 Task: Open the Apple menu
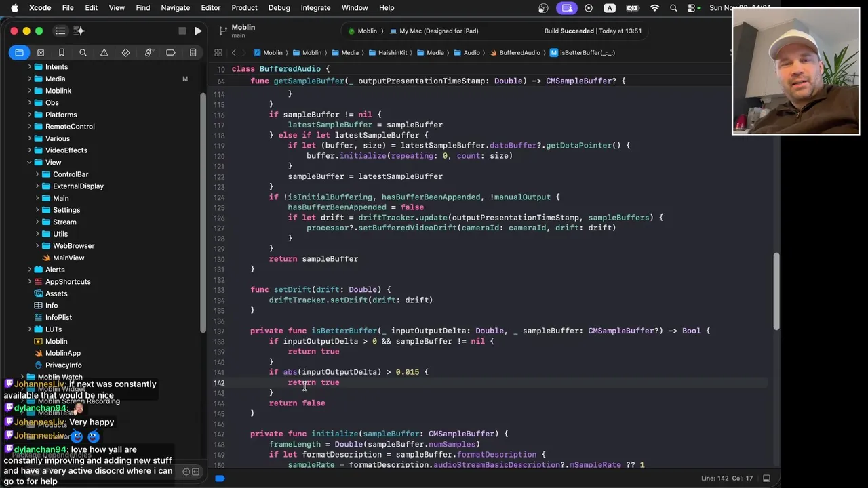pyautogui.click(x=14, y=7)
